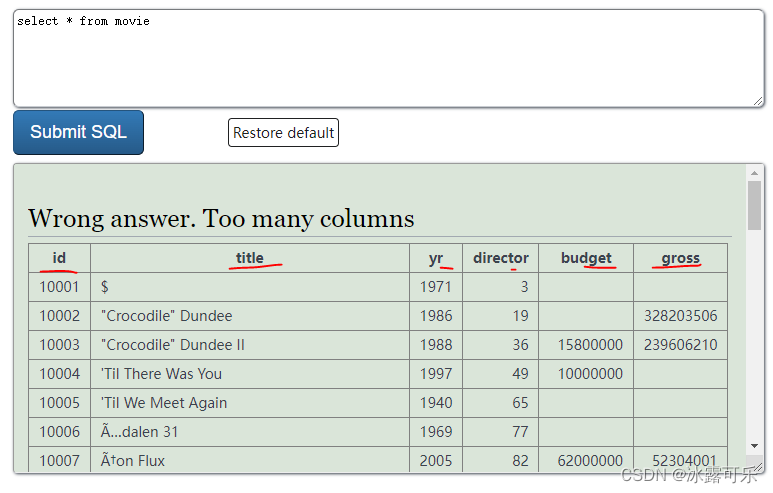Screen dimensions: 773x493
Task: Click the 'director' column header
Action: click(x=500, y=258)
